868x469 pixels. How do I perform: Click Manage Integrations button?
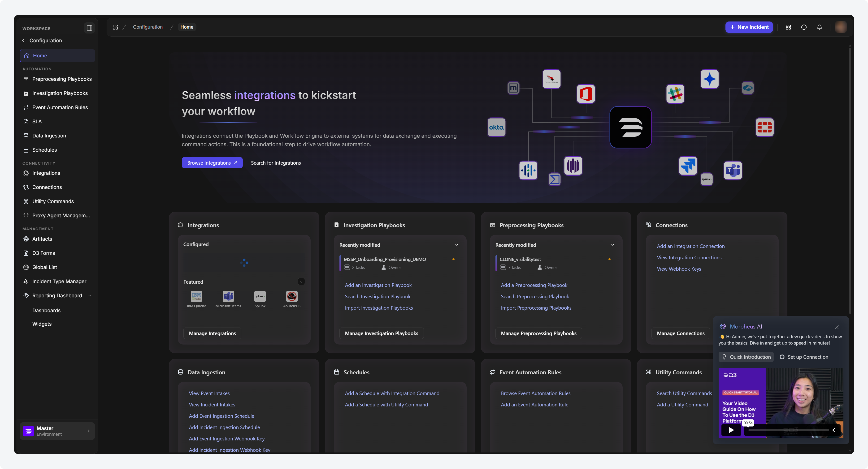212,333
